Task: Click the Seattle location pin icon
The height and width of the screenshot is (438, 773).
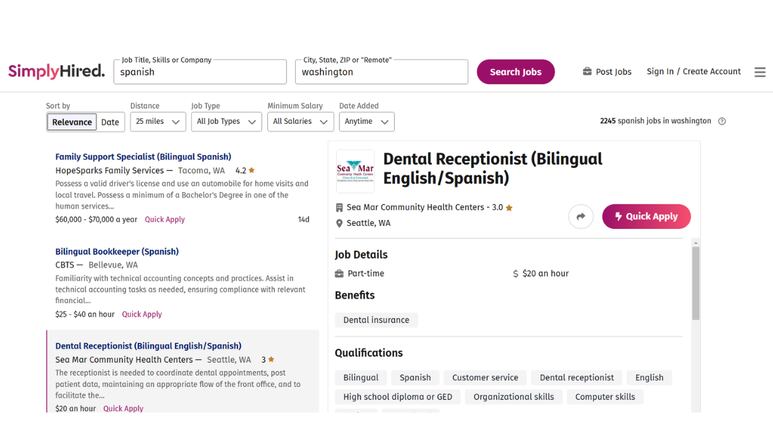Action: 339,223
